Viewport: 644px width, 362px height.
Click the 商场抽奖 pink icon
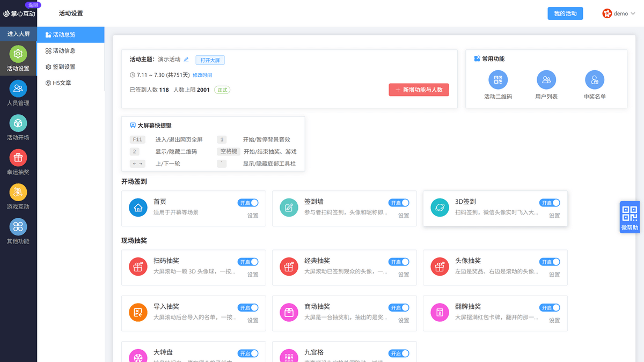coord(289,313)
